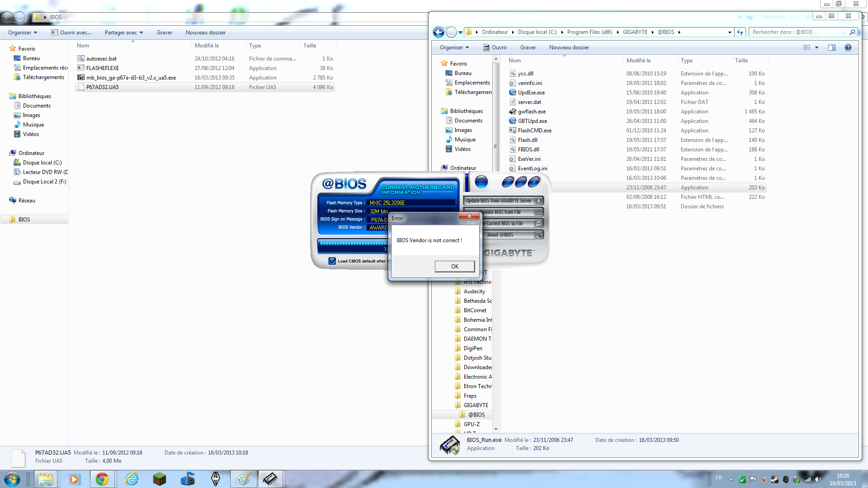Expand hidden icons in the system tray
Screen dimensions: 868x488
pos(731,479)
